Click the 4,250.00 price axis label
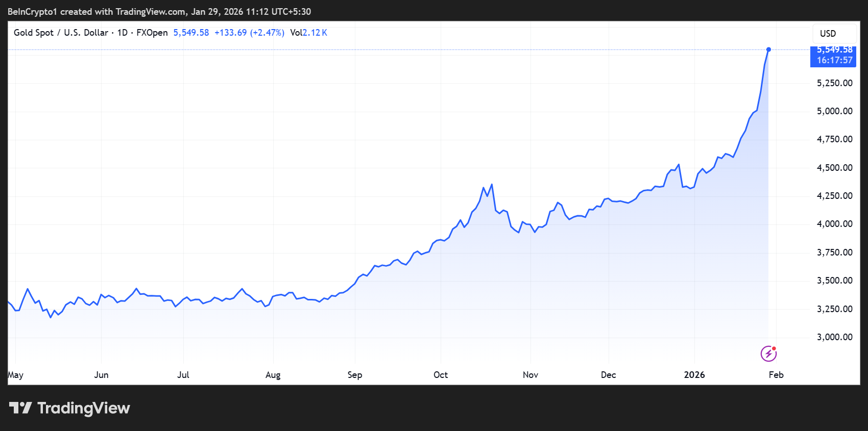Viewport: 868px width, 431px height. tap(834, 196)
